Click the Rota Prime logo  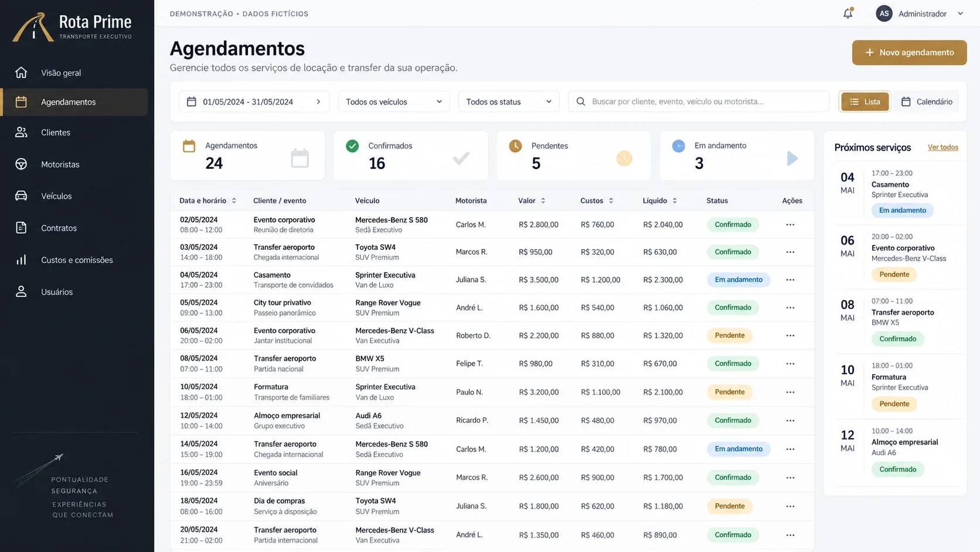[73, 27]
